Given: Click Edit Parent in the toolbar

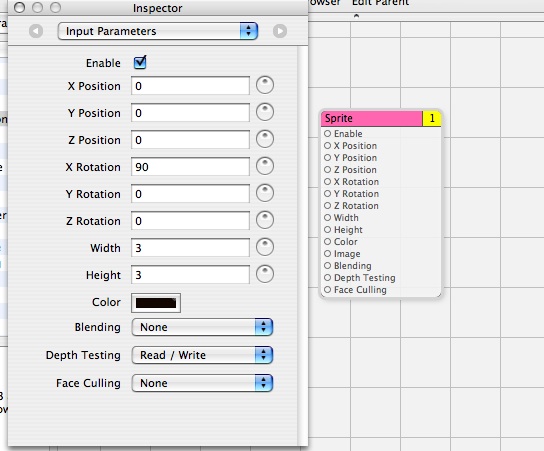Looking at the screenshot, I should click(380, 3).
